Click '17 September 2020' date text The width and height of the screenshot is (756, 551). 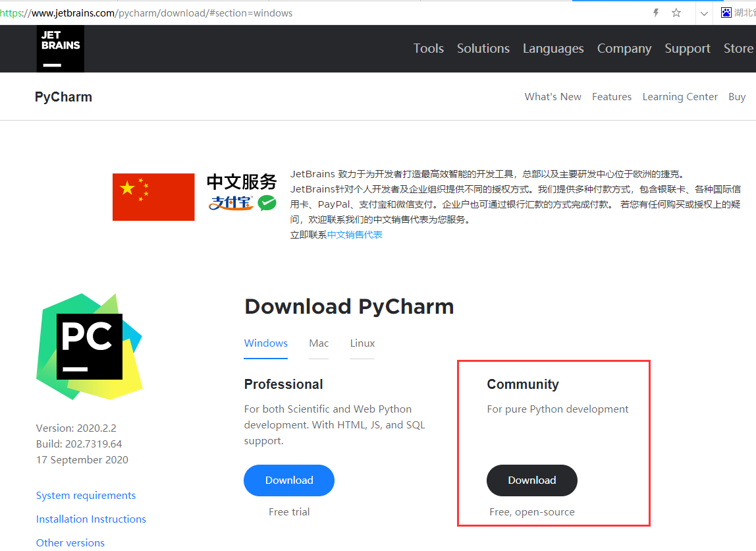82,460
